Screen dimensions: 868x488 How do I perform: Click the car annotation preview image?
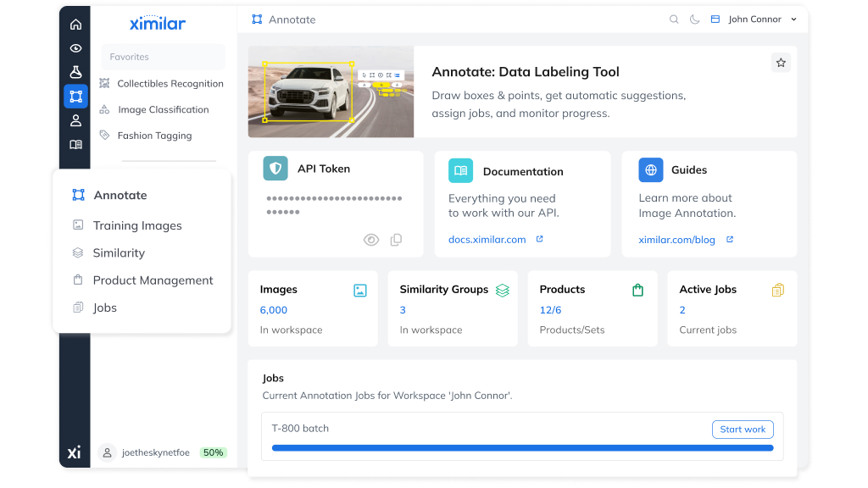pos(331,91)
